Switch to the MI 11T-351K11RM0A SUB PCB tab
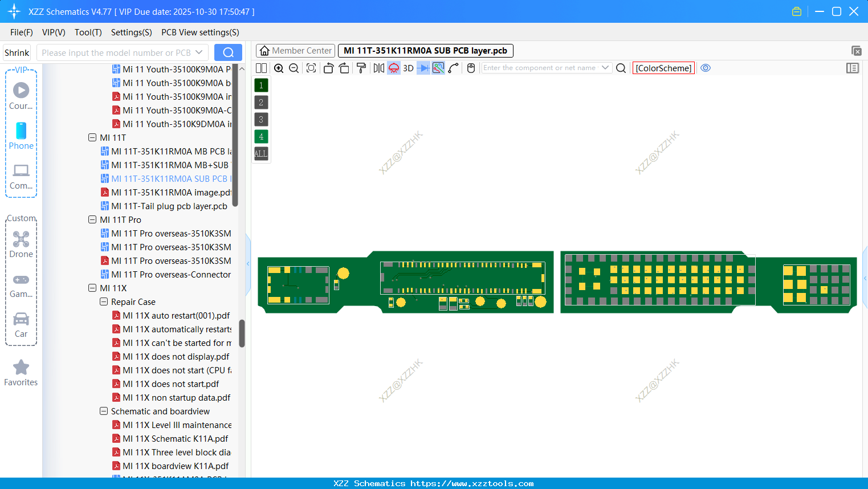Image resolution: width=868 pixels, height=489 pixels. pyautogui.click(x=424, y=51)
